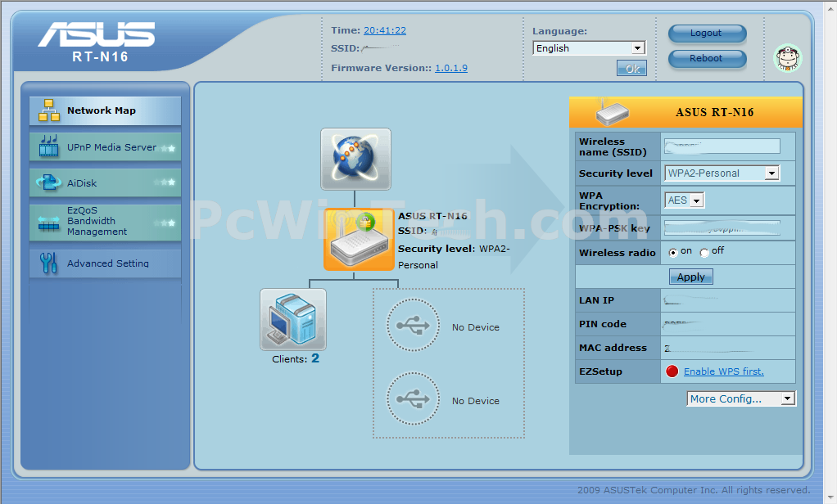The height and width of the screenshot is (504, 837).
Task: Click the AiDisk icon
Action: coord(48,182)
